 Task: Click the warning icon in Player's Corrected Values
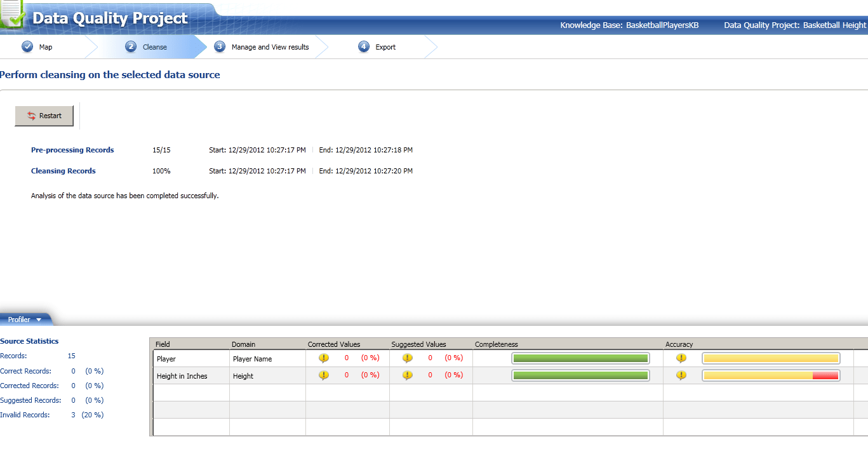click(x=324, y=358)
